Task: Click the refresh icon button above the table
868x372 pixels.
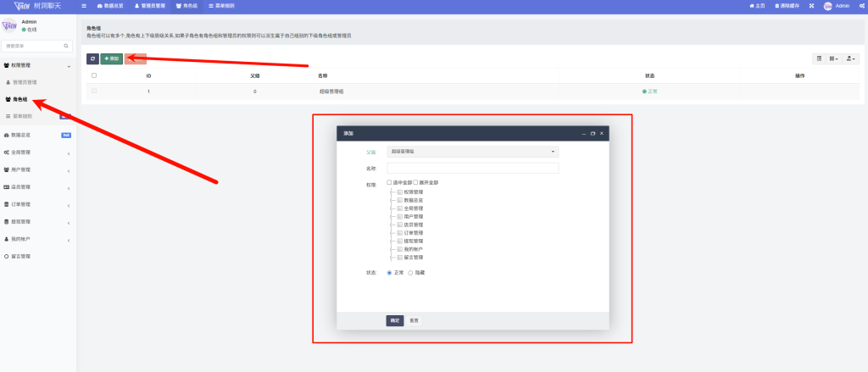Action: coord(92,58)
